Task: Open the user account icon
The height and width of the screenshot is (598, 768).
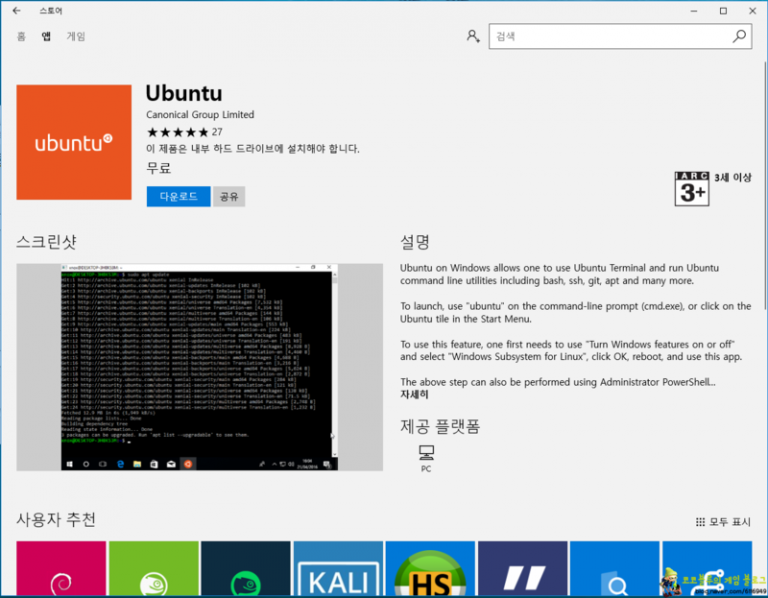Action: [x=473, y=36]
